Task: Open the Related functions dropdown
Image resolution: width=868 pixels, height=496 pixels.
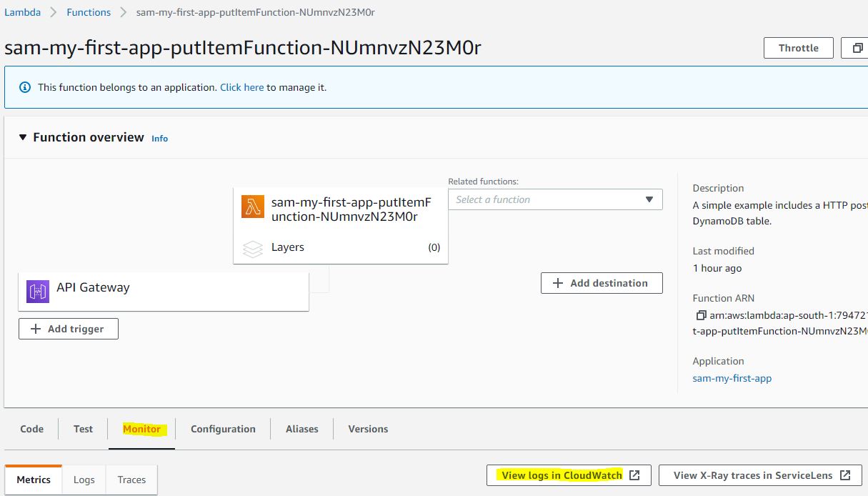Action: click(x=555, y=199)
